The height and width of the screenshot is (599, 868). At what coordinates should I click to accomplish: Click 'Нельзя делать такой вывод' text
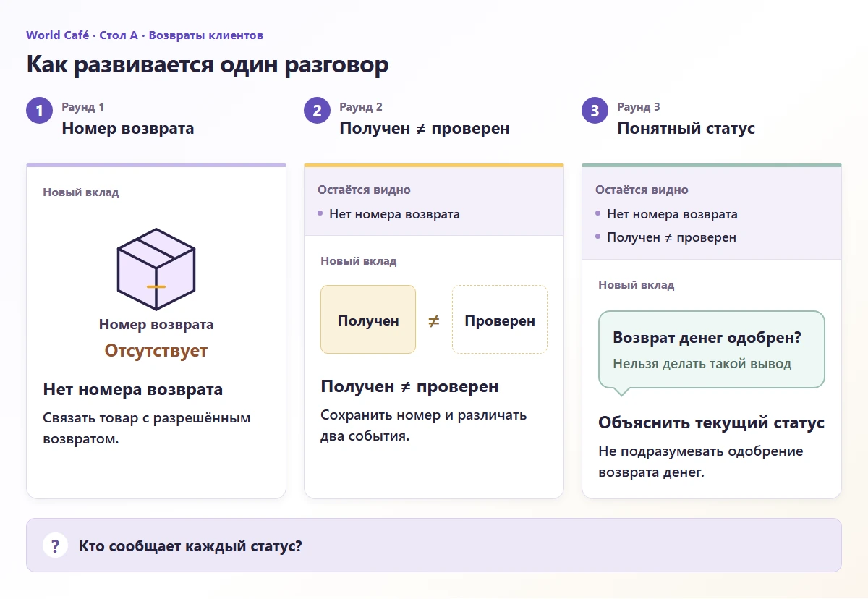[x=702, y=364]
